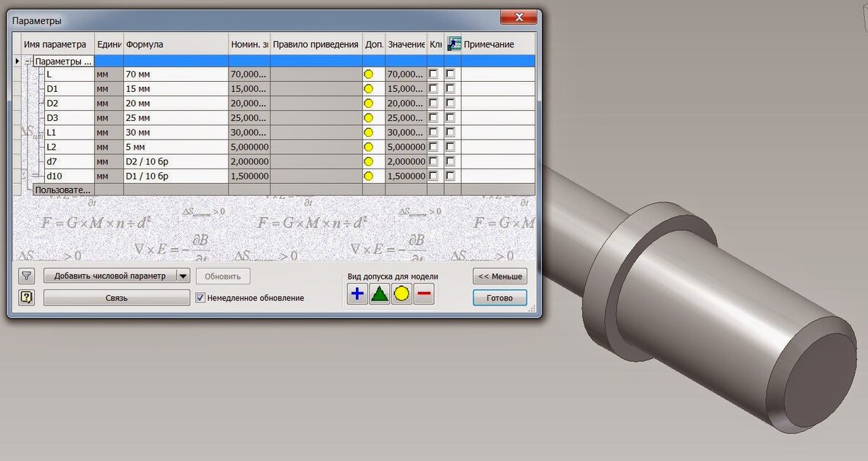Toggle the Немедленное обновление checkbox
This screenshot has height=461, width=868.
[201, 297]
